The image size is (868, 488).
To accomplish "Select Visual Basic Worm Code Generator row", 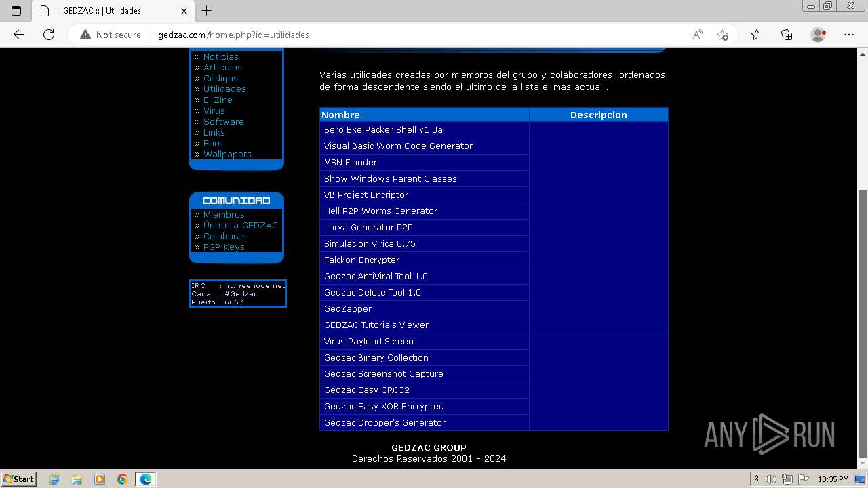I will [x=424, y=146].
